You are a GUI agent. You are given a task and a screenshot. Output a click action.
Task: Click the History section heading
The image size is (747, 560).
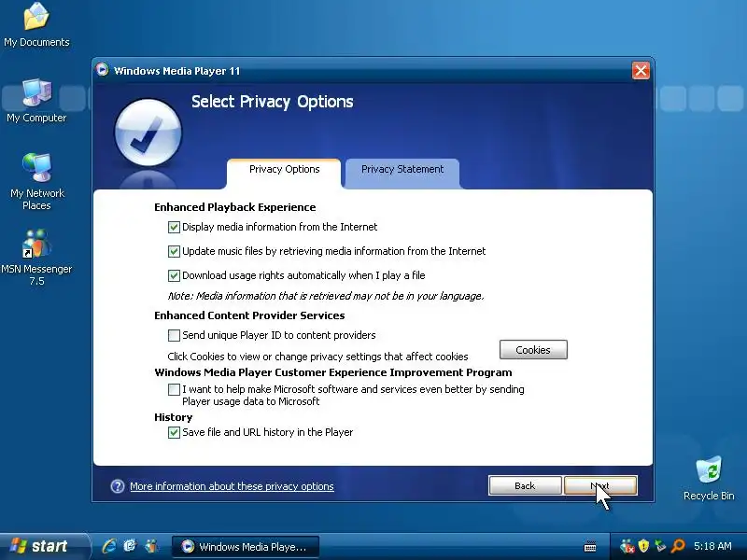click(173, 417)
